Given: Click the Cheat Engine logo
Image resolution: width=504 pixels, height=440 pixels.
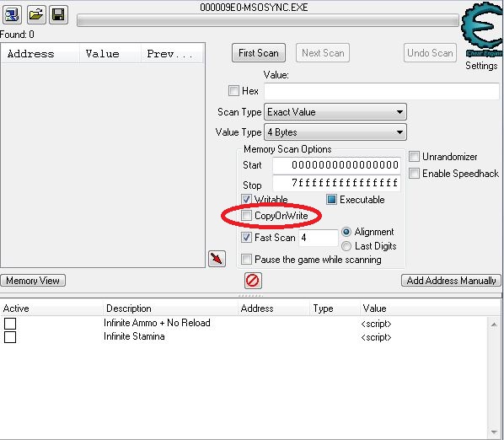Looking at the screenshot, I should click(x=482, y=30).
